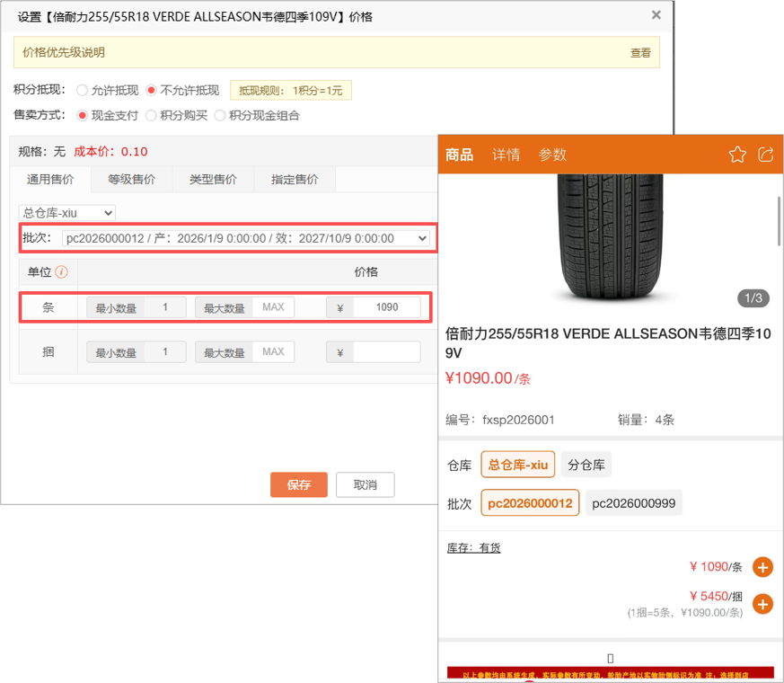784x683 pixels.
Task: Open the 批次 selector showing pc2026000012
Action: (242, 237)
